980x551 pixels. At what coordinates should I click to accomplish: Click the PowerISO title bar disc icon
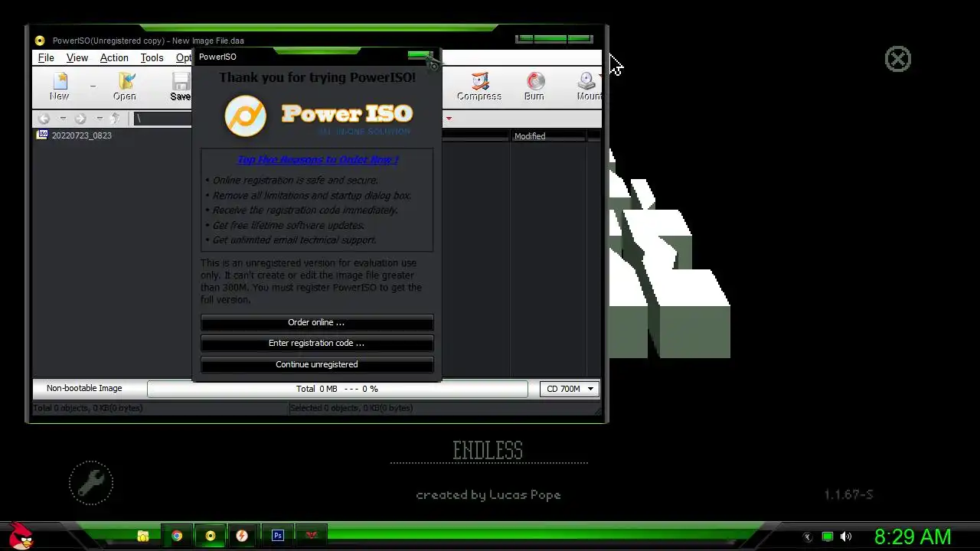(x=40, y=41)
